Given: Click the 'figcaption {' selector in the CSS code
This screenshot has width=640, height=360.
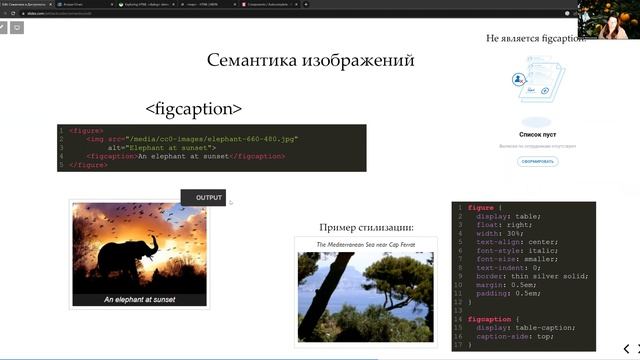Looking at the screenshot, I should click(x=493, y=319).
